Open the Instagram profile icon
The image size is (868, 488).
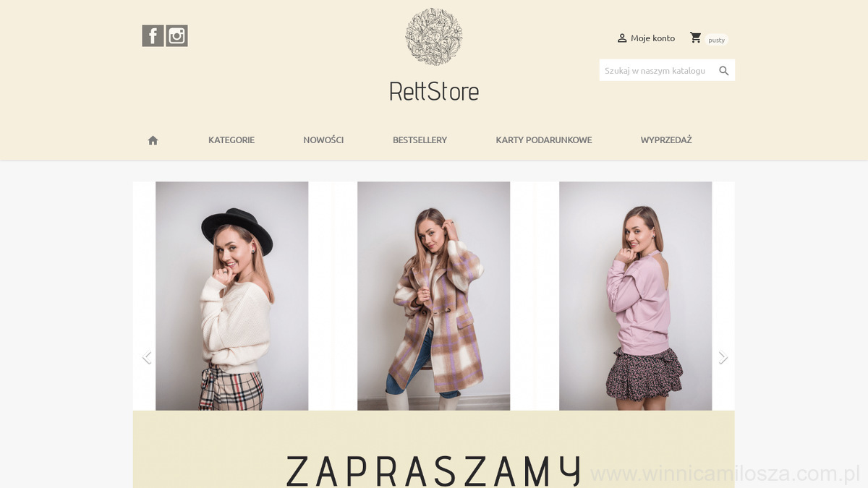(x=177, y=35)
